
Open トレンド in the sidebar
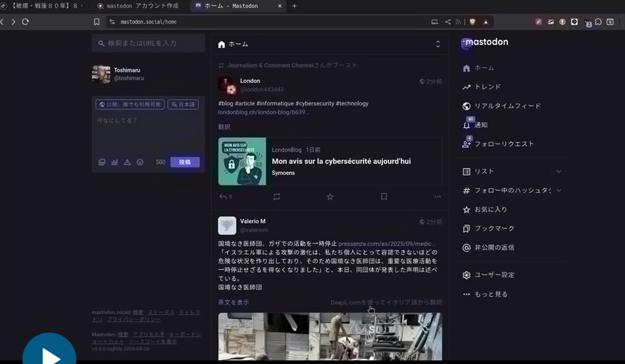487,87
